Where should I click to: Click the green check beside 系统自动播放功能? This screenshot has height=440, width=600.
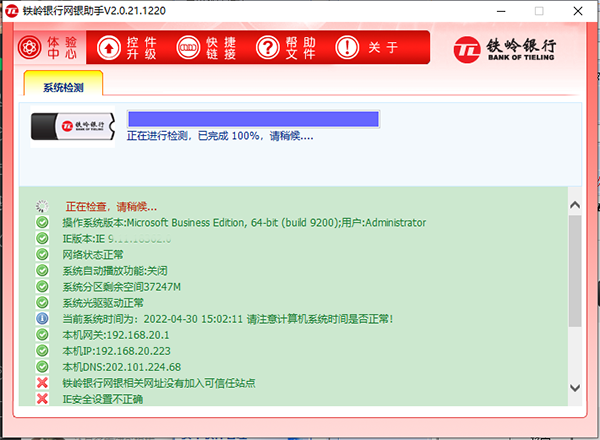[42, 271]
